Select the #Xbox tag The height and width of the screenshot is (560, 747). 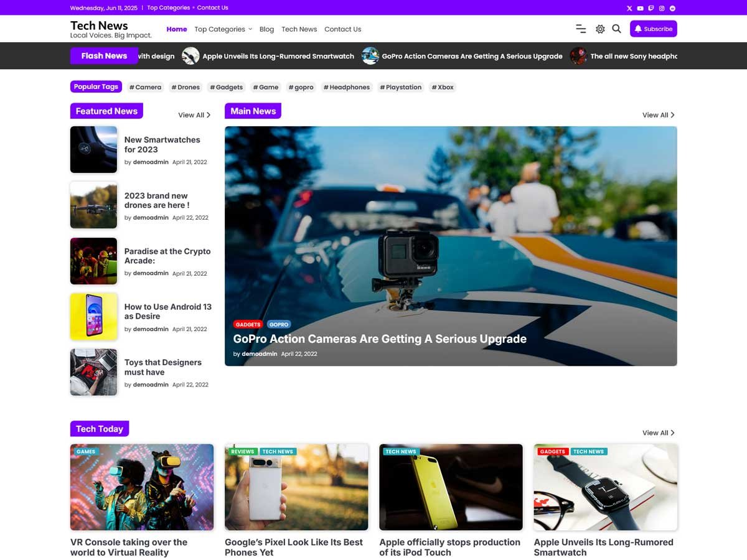point(443,87)
